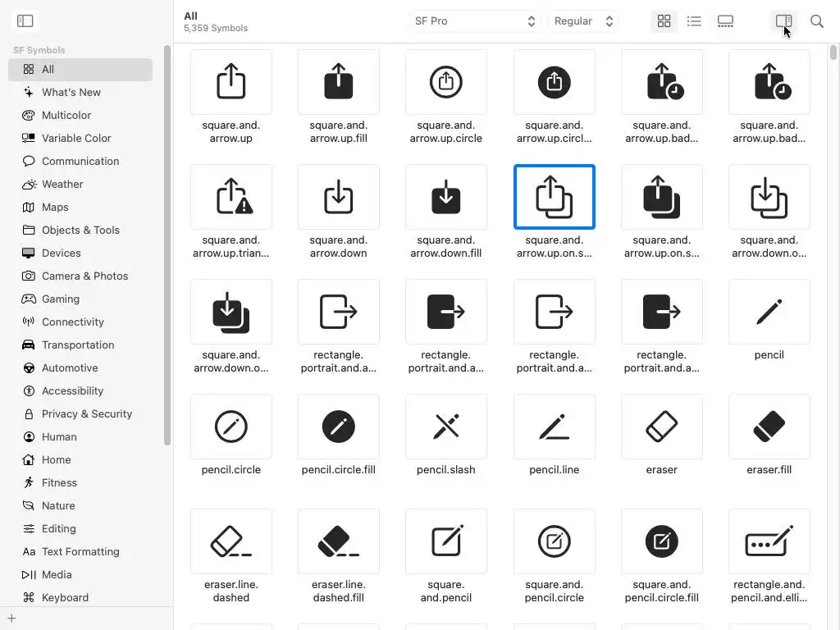
Task: Select the pencil.line symbol
Action: [x=555, y=427]
